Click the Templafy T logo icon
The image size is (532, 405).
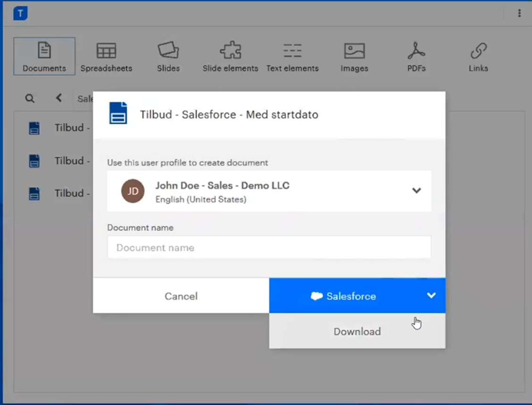point(20,14)
